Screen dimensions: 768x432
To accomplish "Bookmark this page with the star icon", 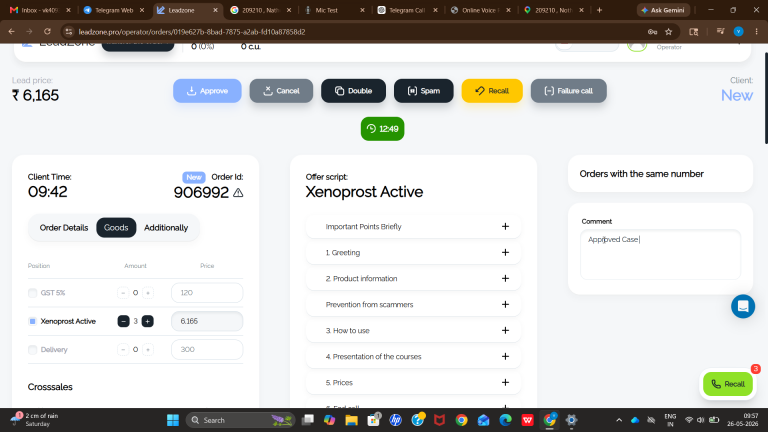I will coord(669,31).
